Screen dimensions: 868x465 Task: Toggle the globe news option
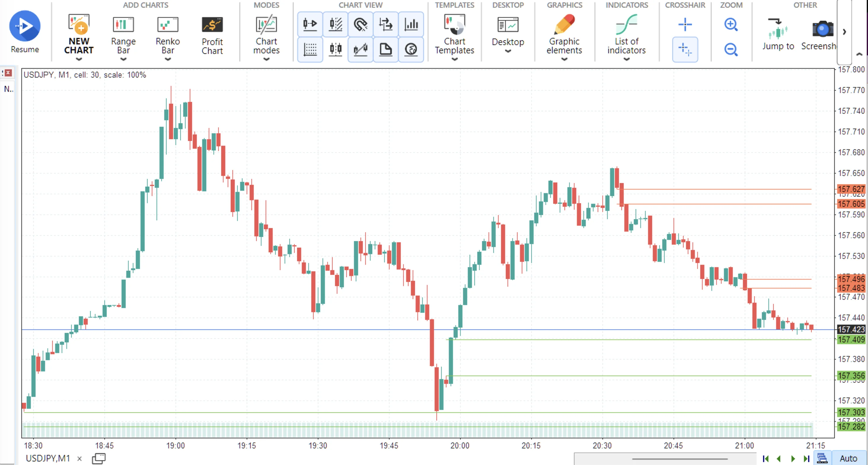(411, 49)
